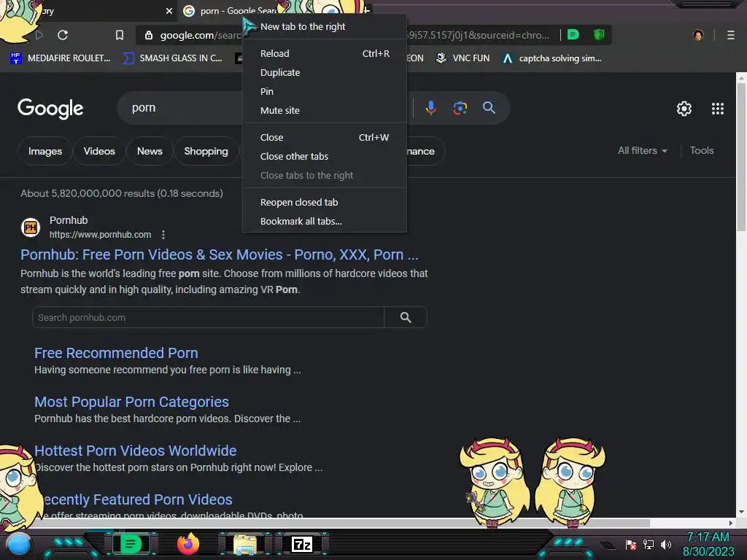Open the green shield extension icon

[599, 34]
